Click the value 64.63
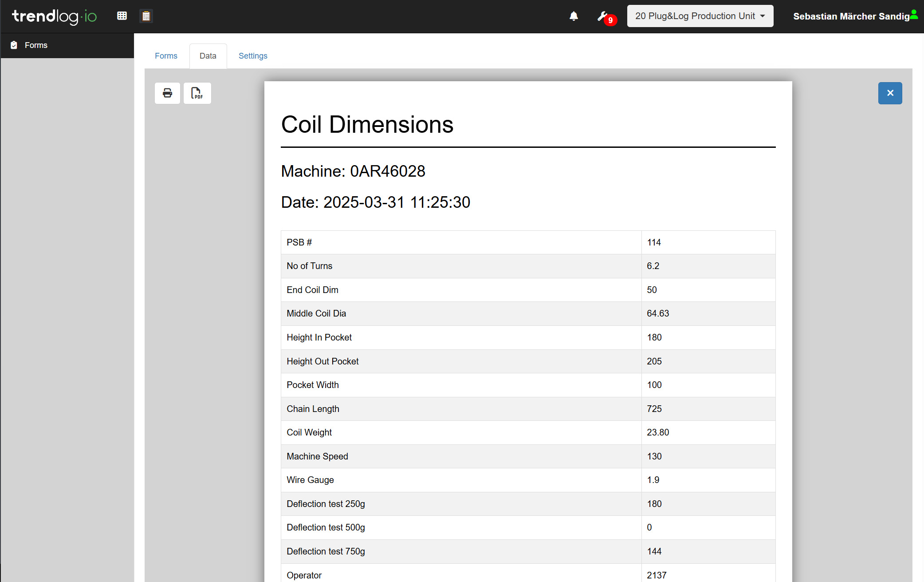 tap(658, 313)
